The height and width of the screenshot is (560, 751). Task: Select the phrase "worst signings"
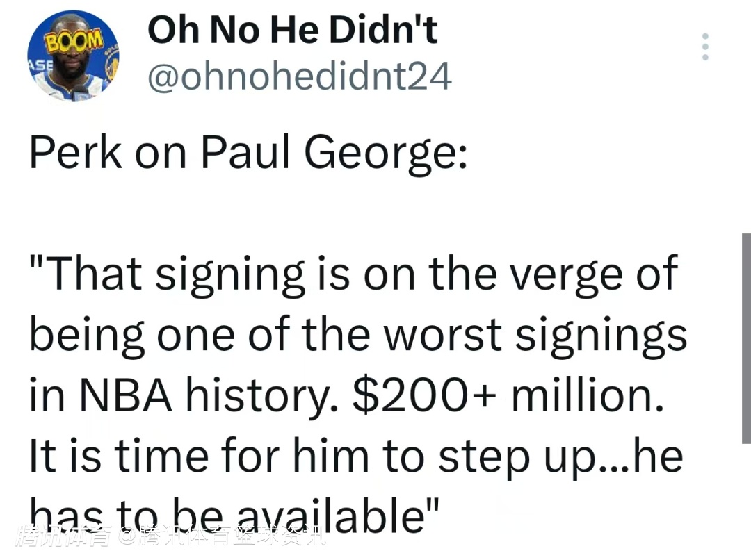(x=535, y=334)
